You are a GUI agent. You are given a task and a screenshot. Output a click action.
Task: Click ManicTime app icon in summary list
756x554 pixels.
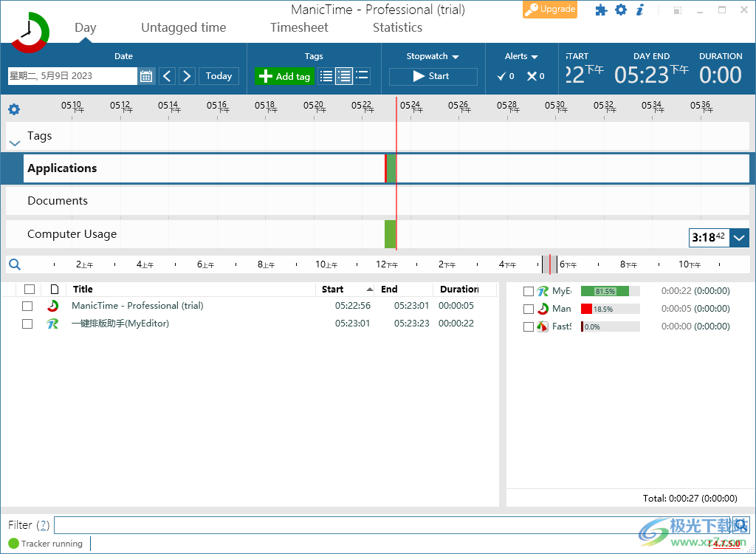point(543,309)
